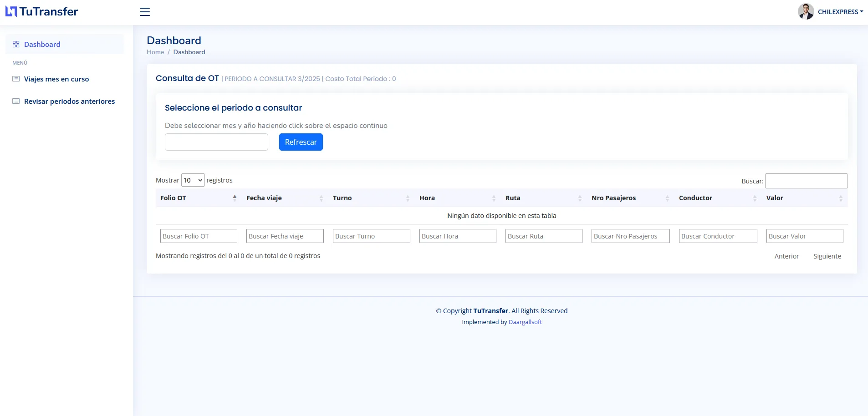
Task: Select Viajes mes en curso menu item
Action: 56,79
